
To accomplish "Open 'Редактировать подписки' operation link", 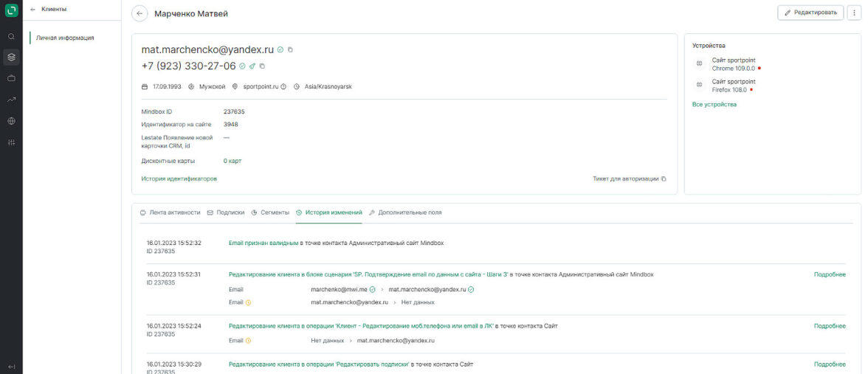I will click(x=319, y=364).
